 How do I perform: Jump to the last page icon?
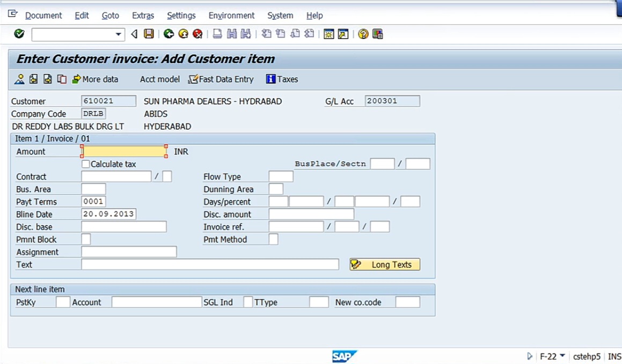[309, 34]
